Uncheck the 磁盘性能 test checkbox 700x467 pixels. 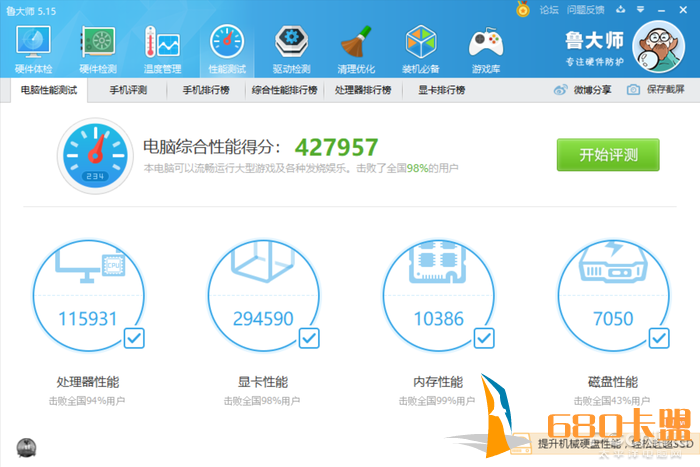659,338
